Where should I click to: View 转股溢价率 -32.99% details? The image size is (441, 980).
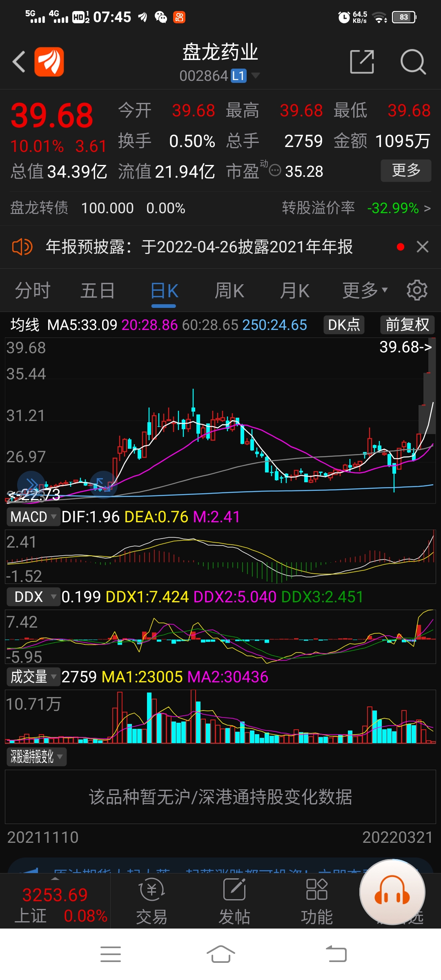click(356, 208)
